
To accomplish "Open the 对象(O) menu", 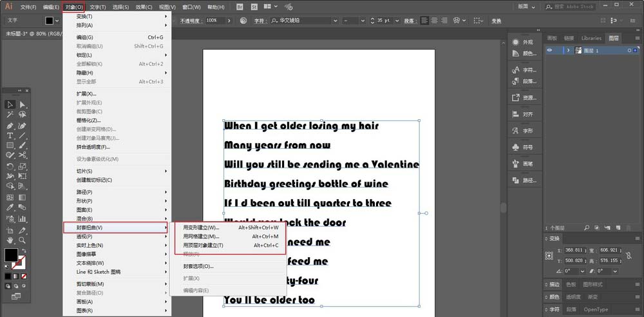I will click(74, 7).
